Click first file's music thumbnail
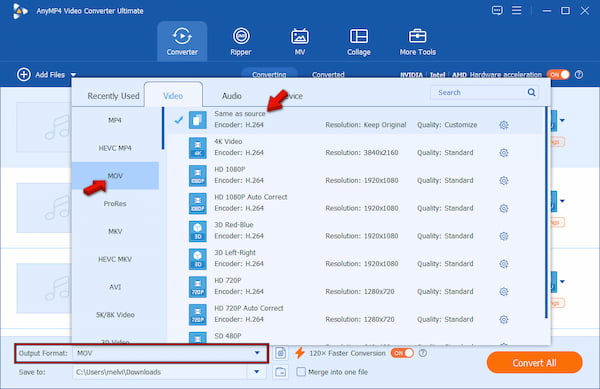 tap(43, 127)
